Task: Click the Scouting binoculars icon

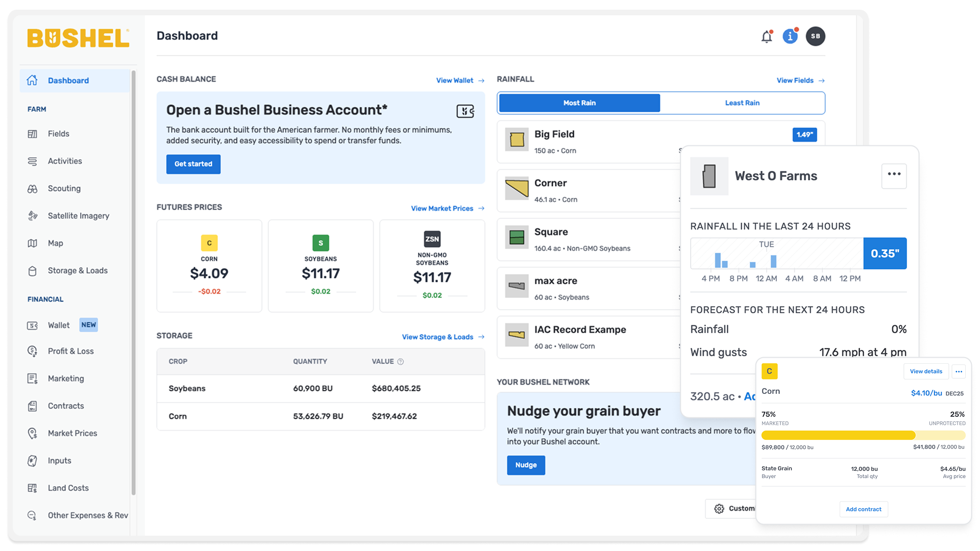Action: (32, 189)
